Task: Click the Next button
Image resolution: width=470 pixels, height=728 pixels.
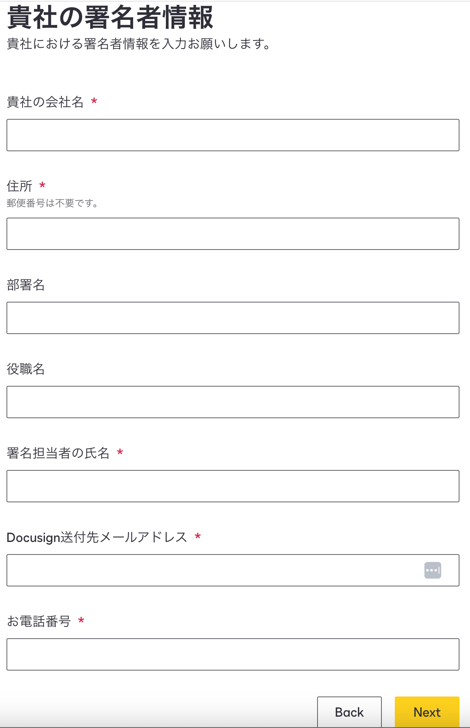Action: coord(427,712)
